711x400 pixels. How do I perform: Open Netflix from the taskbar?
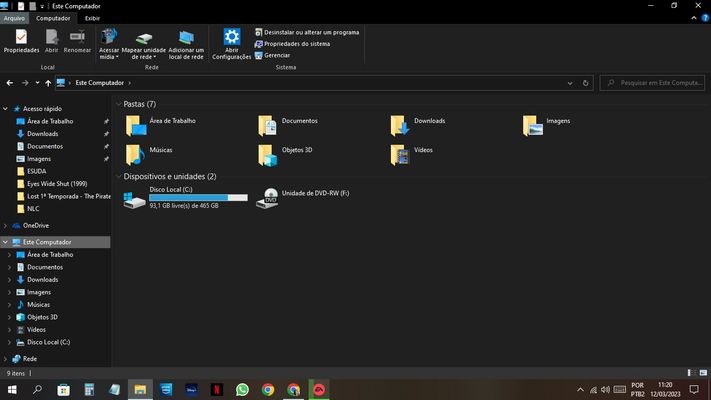(217, 390)
